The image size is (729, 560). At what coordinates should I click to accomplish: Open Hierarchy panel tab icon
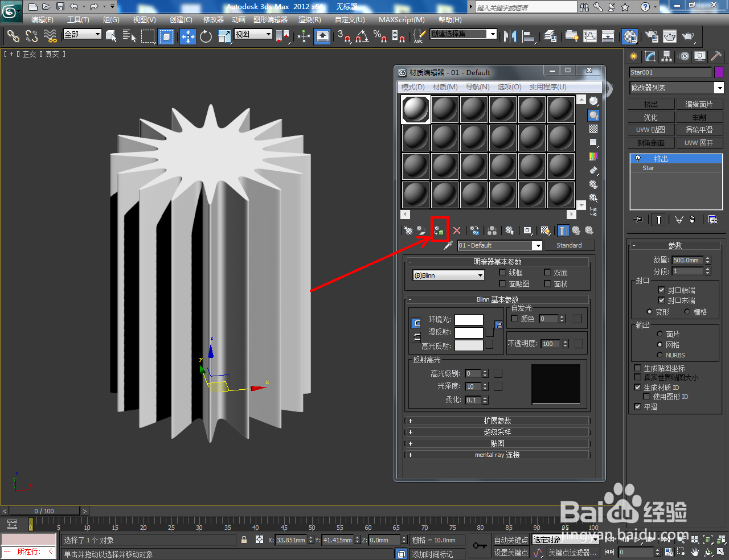click(x=667, y=56)
